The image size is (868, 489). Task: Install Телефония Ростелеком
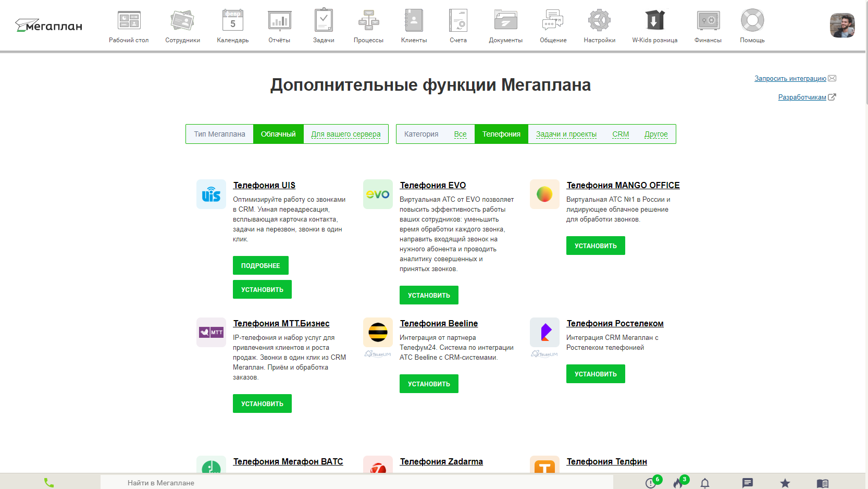pyautogui.click(x=596, y=374)
